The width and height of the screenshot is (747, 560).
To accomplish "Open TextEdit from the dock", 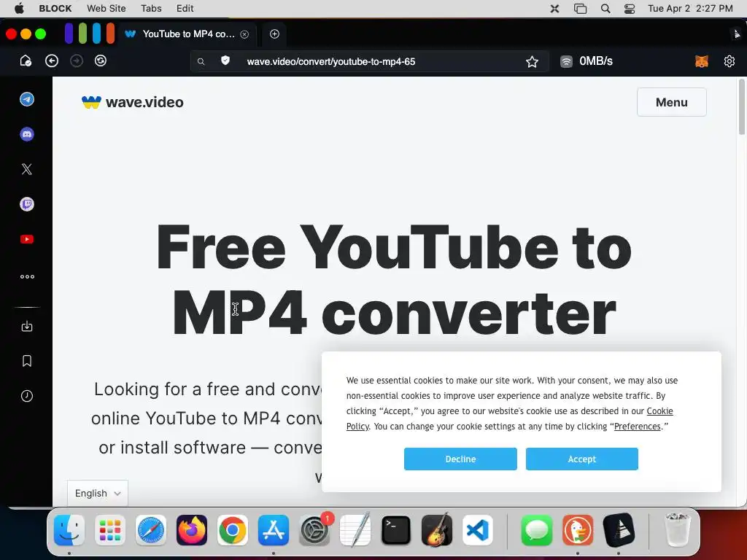I will click(355, 530).
